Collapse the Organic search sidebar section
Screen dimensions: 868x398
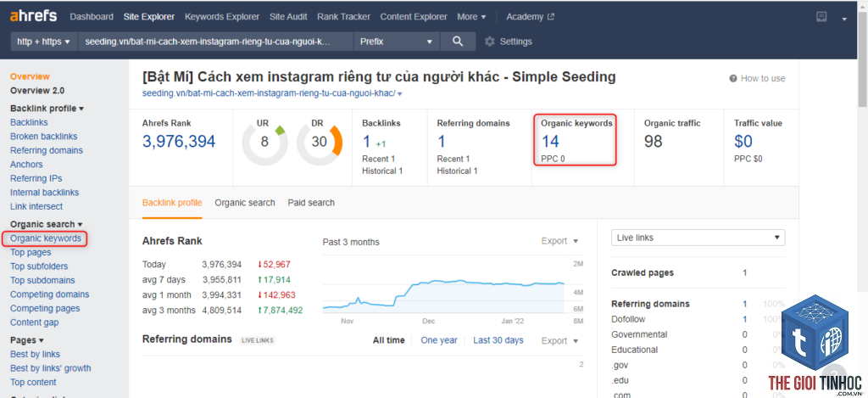(47, 224)
